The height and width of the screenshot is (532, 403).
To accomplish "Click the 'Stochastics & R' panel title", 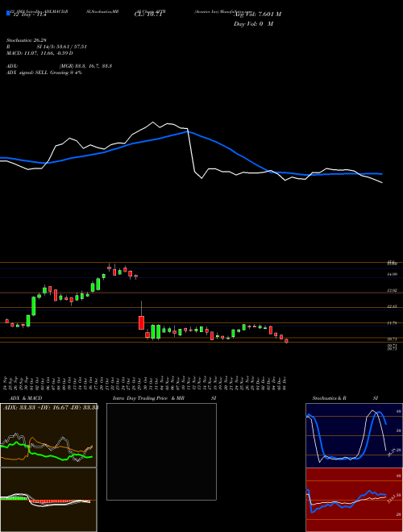I will coord(329,398).
